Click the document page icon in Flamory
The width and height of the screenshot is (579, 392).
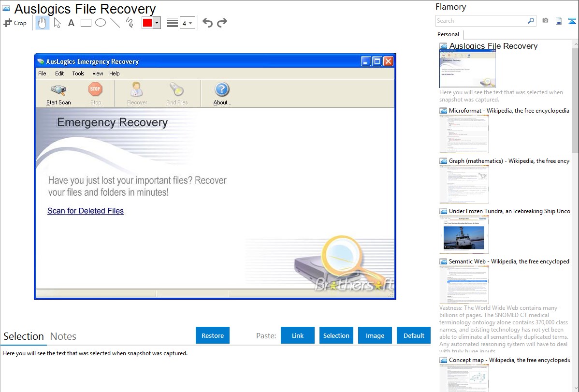(559, 21)
